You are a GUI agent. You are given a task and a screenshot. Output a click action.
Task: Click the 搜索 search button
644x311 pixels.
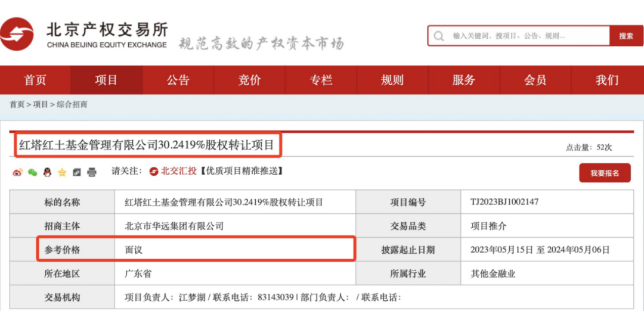626,36
